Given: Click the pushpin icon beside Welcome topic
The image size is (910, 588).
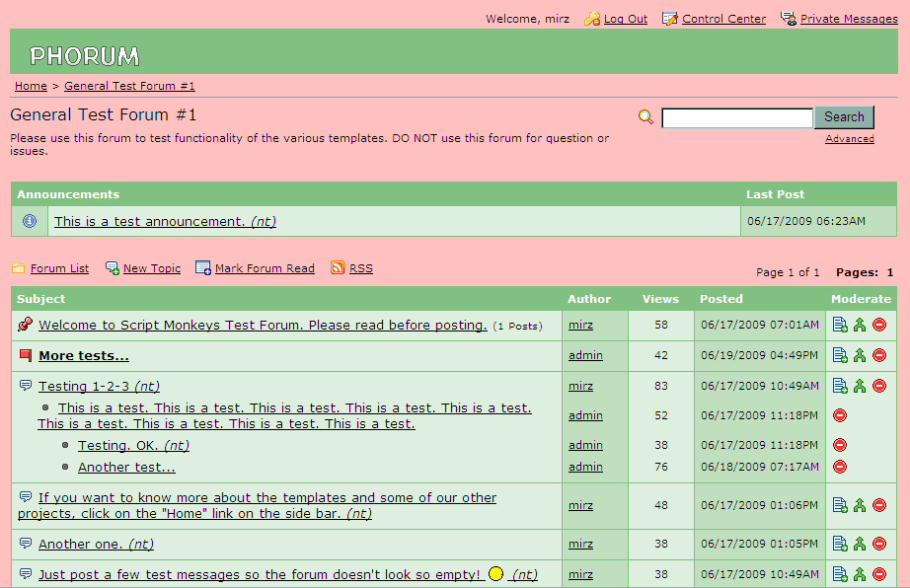Looking at the screenshot, I should click(25, 325).
